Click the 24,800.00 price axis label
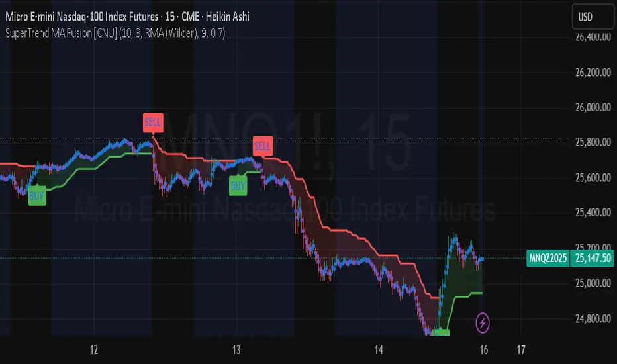 593,318
